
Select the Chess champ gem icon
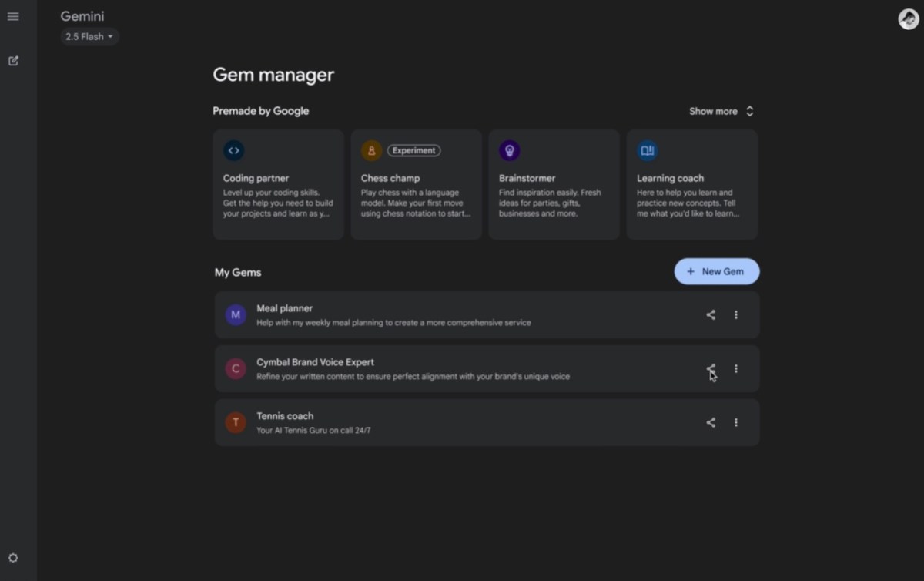pyautogui.click(x=371, y=150)
